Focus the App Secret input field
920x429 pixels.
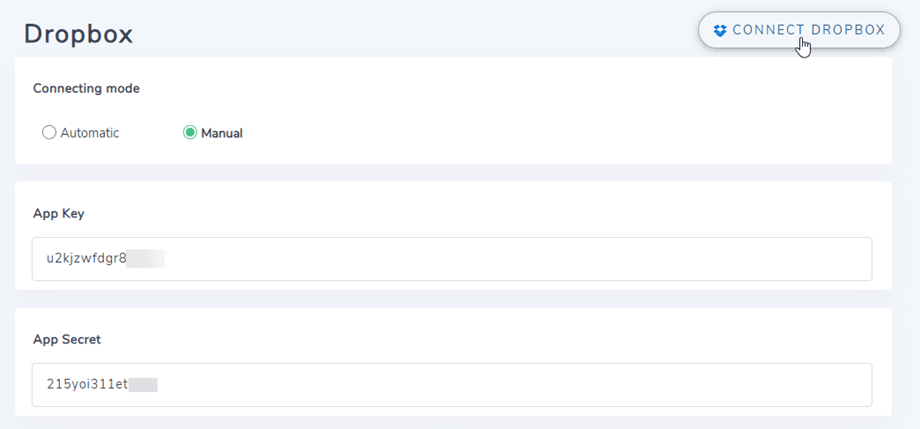(450, 384)
